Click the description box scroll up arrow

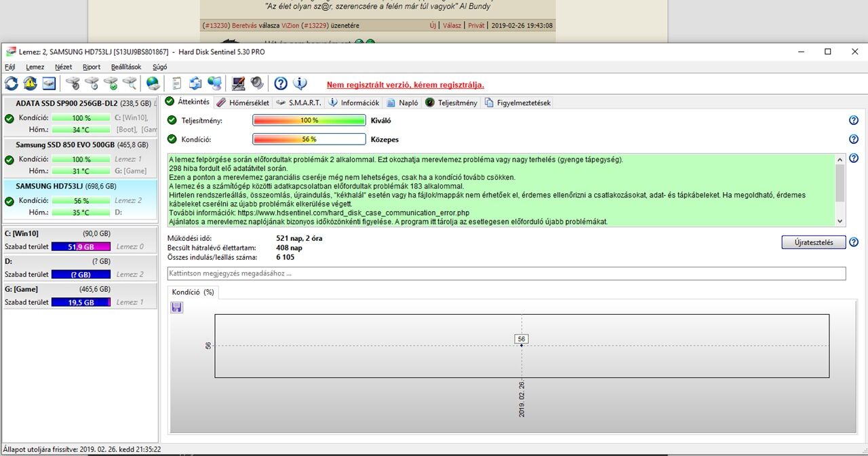(841, 159)
